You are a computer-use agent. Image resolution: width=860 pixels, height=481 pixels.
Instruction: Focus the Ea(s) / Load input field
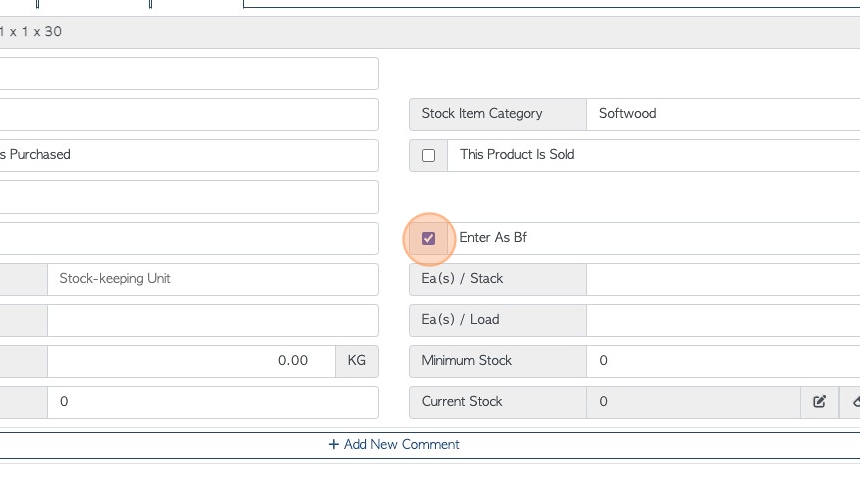(x=723, y=320)
